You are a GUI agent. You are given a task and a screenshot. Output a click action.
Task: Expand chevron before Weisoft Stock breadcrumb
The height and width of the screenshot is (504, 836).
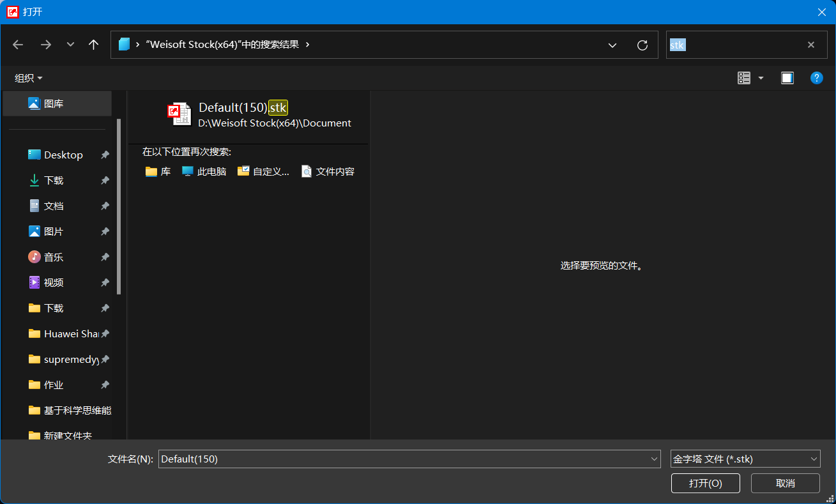[138, 45]
